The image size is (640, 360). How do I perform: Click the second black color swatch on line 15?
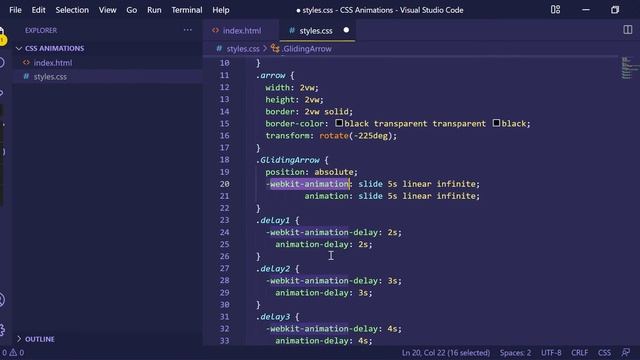click(x=496, y=123)
